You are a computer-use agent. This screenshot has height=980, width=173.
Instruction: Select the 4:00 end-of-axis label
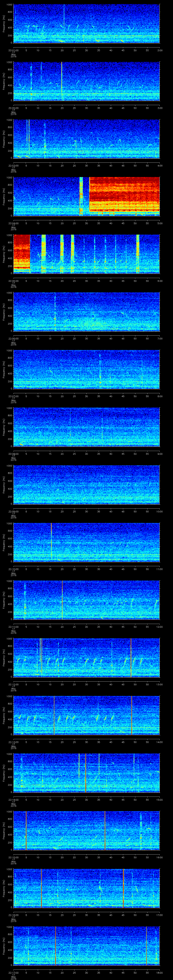(160, 166)
